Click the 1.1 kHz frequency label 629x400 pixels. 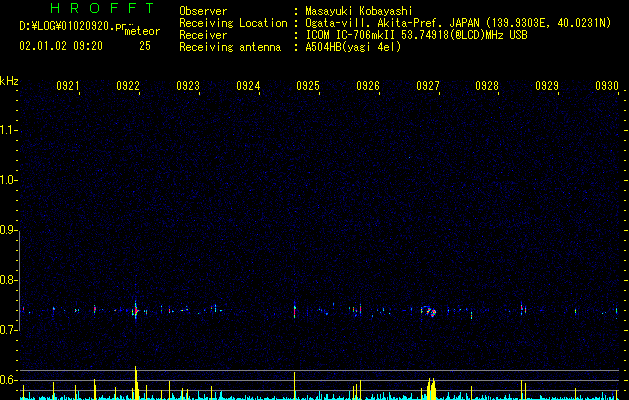click(x=8, y=130)
